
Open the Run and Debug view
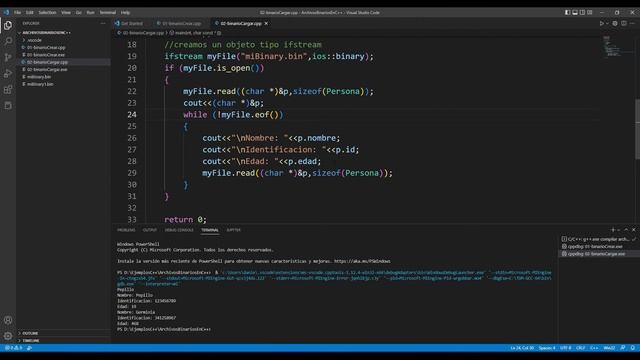pos(8,73)
